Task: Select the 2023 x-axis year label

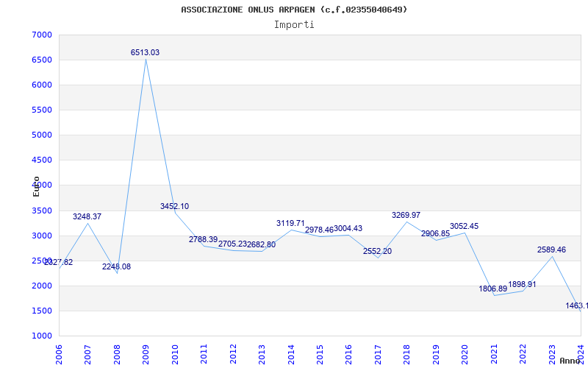Action: tap(552, 354)
